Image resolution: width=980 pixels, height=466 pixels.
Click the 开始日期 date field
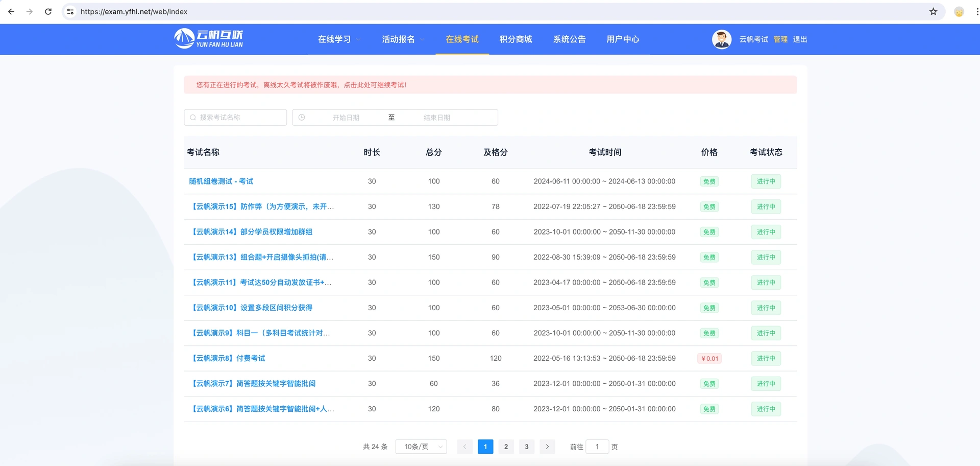point(346,118)
